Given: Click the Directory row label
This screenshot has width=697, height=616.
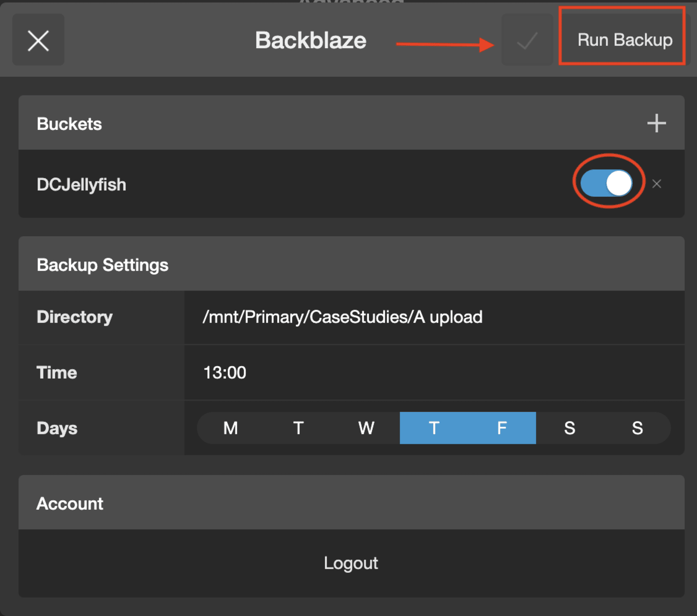Looking at the screenshot, I should pos(74,317).
